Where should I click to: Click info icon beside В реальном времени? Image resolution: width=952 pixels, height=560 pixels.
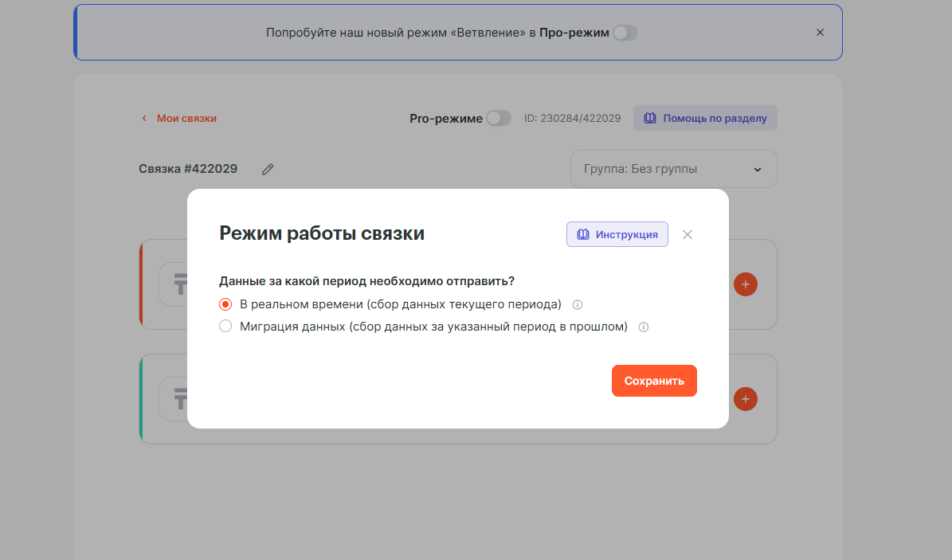(578, 304)
